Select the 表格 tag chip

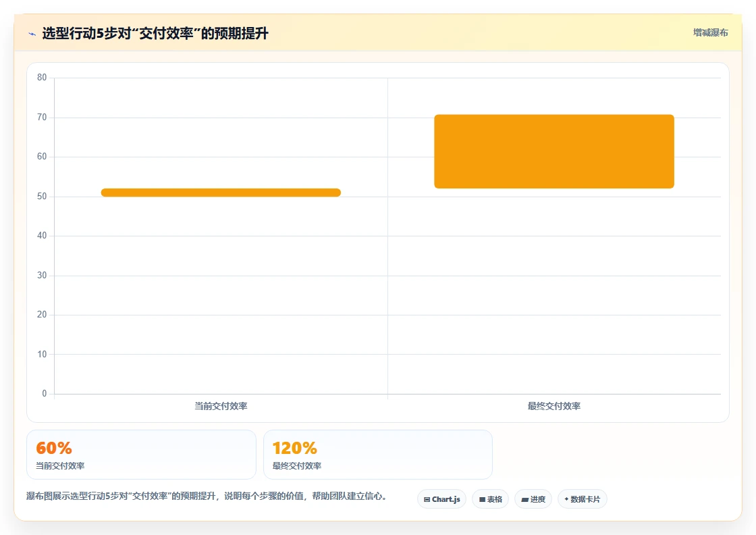click(x=490, y=499)
